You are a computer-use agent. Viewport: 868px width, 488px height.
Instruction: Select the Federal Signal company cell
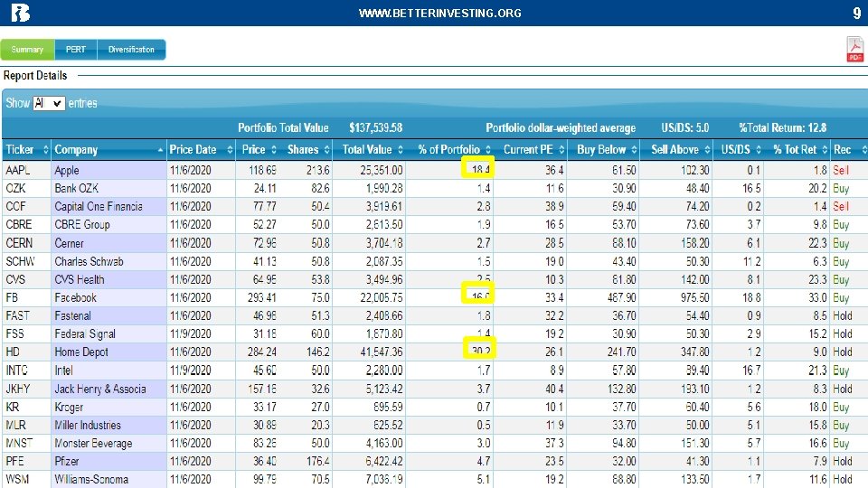108,334
